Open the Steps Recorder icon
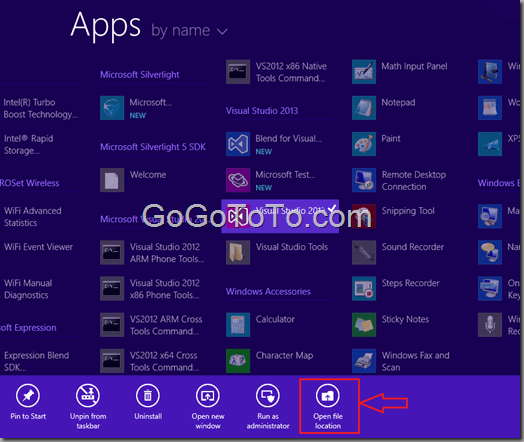Image resolution: width=524 pixels, height=442 pixels. pyautogui.click(x=364, y=289)
